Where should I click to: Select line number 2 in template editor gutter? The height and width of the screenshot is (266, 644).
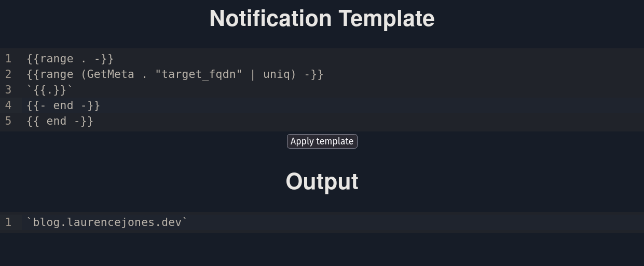tap(8, 74)
